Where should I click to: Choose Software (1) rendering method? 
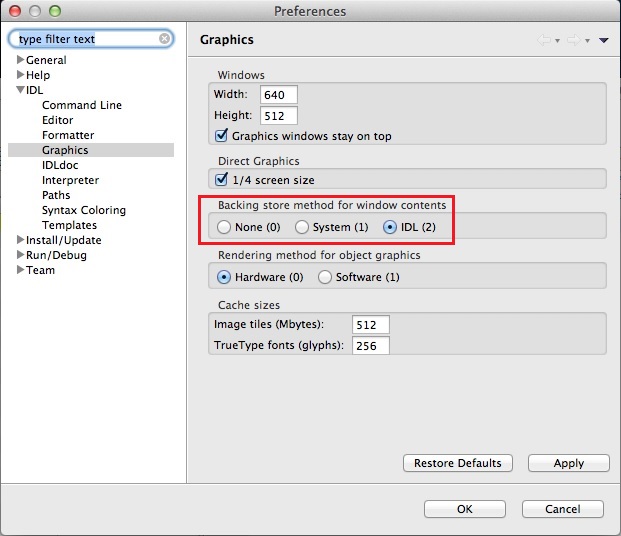click(325, 277)
